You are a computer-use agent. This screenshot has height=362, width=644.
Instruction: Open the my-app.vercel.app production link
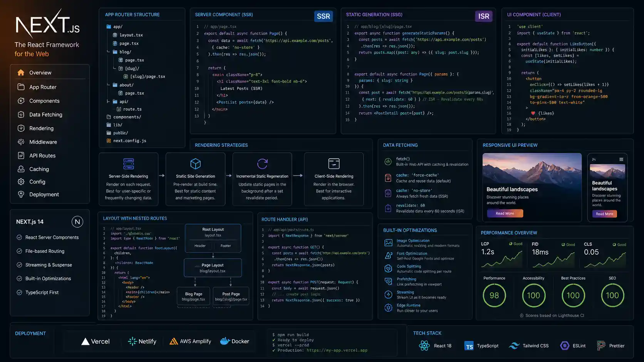pos(337,350)
